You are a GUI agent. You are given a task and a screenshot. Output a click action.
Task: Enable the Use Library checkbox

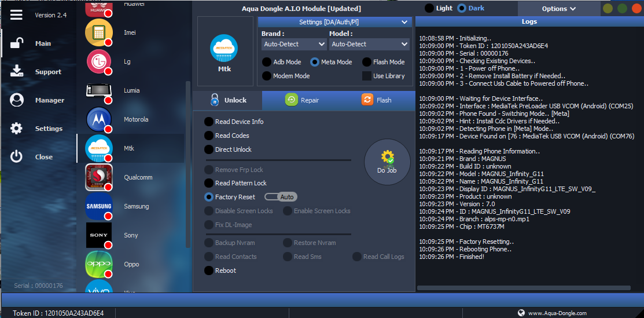pos(366,76)
